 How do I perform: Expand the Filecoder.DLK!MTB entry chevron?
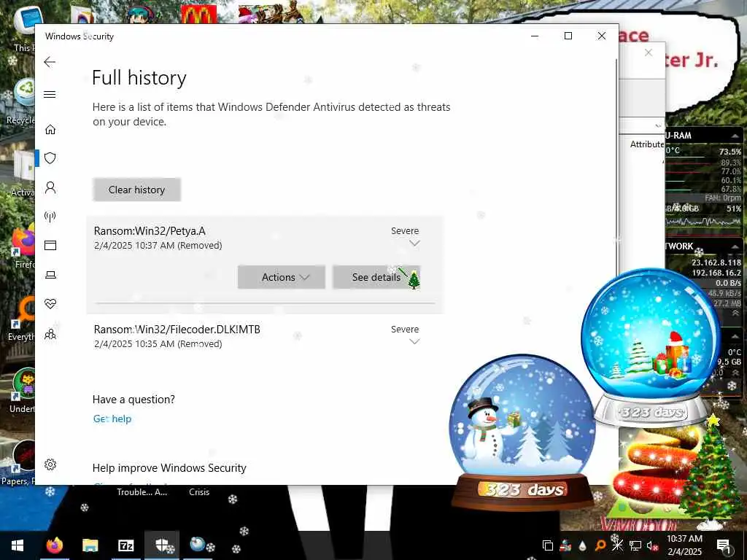pos(414,342)
